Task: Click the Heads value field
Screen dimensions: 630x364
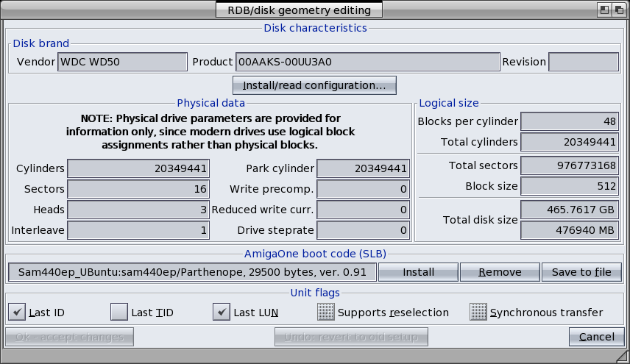Action: click(x=138, y=210)
